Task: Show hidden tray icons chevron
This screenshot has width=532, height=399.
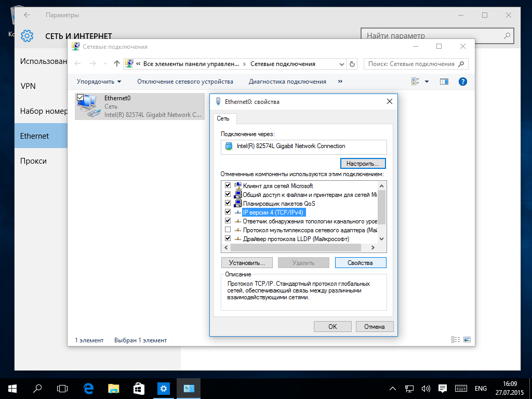Action: pyautogui.click(x=393, y=389)
